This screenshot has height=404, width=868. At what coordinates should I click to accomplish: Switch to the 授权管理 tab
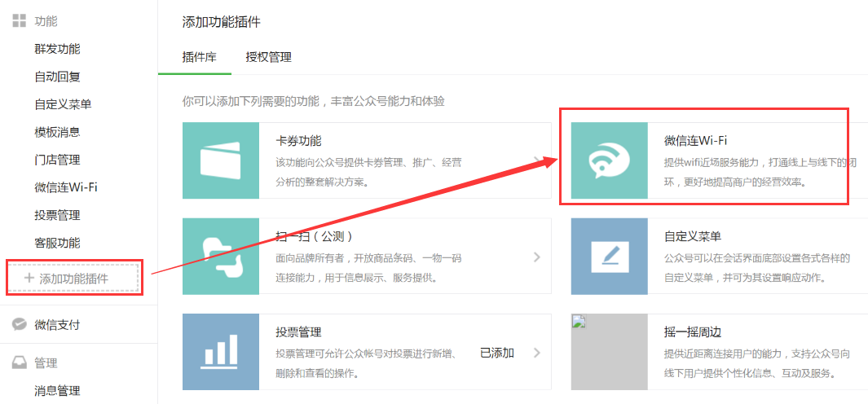268,57
